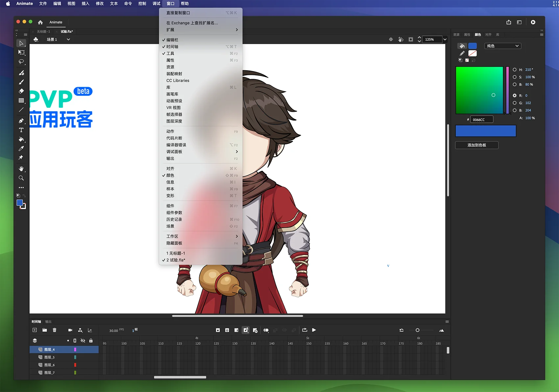Choose 直接复制窗口 menu entry
This screenshot has height=392, width=559.
coord(201,13)
